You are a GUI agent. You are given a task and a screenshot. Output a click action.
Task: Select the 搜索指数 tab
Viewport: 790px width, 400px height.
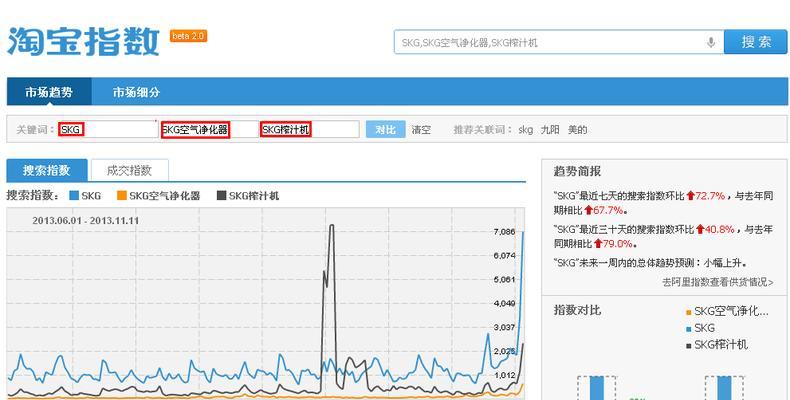47,170
